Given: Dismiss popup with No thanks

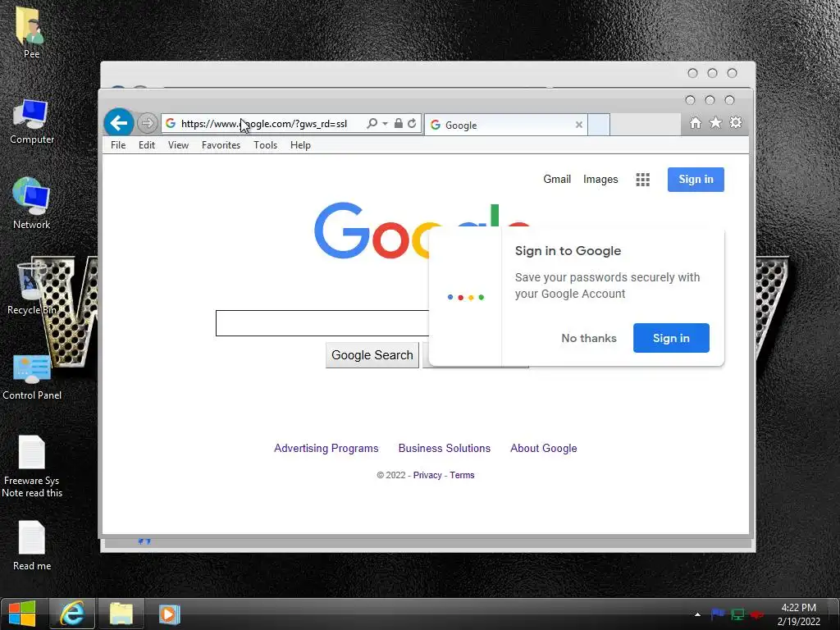Looking at the screenshot, I should [x=589, y=338].
